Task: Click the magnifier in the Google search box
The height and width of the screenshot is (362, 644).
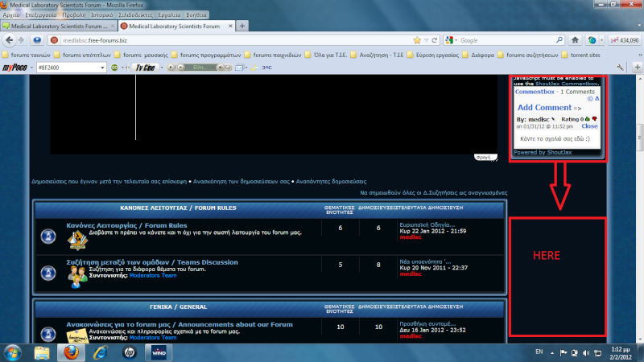Action: (559, 40)
